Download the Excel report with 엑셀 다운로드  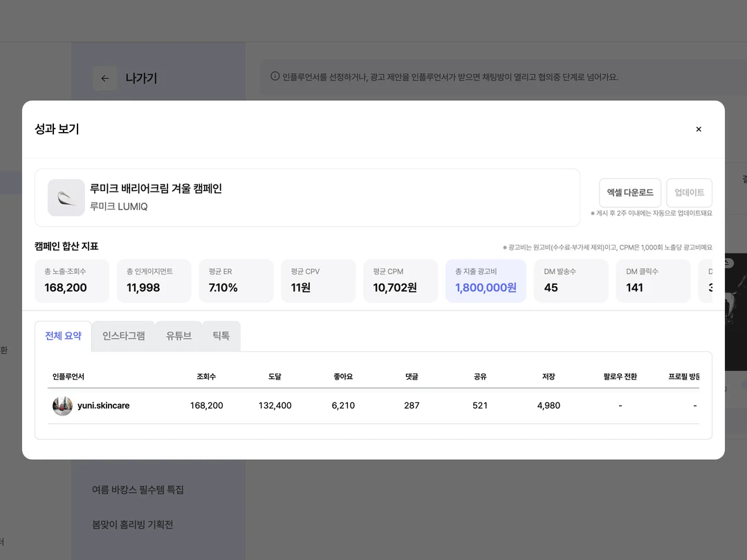click(x=630, y=192)
